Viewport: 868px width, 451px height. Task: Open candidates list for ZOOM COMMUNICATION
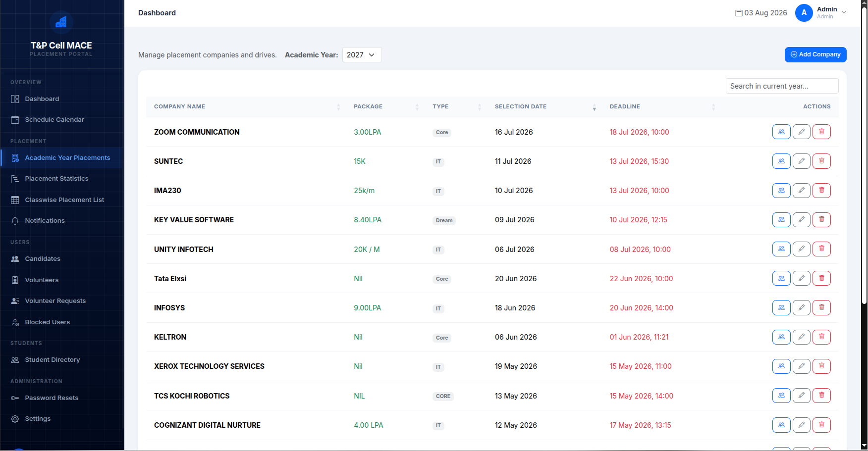(781, 132)
